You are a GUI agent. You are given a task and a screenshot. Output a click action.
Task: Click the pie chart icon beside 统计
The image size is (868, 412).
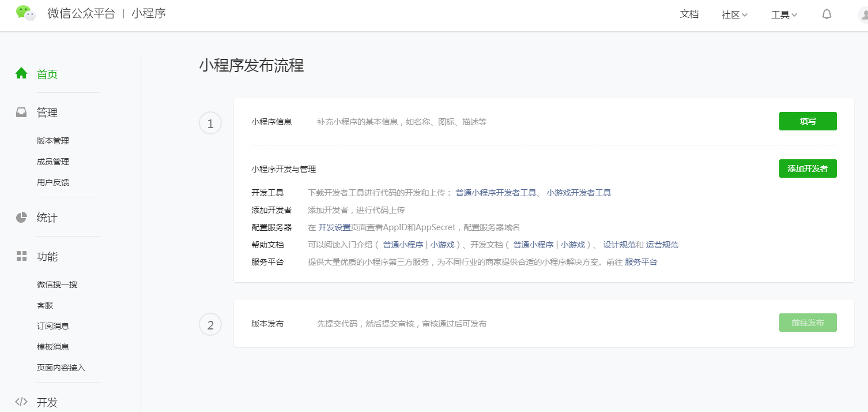(21, 218)
